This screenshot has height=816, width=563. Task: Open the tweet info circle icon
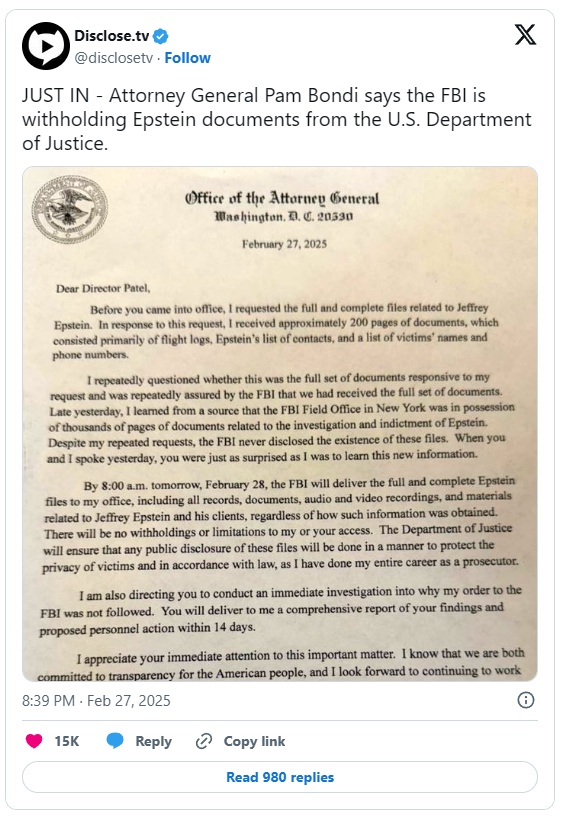pyautogui.click(x=526, y=700)
